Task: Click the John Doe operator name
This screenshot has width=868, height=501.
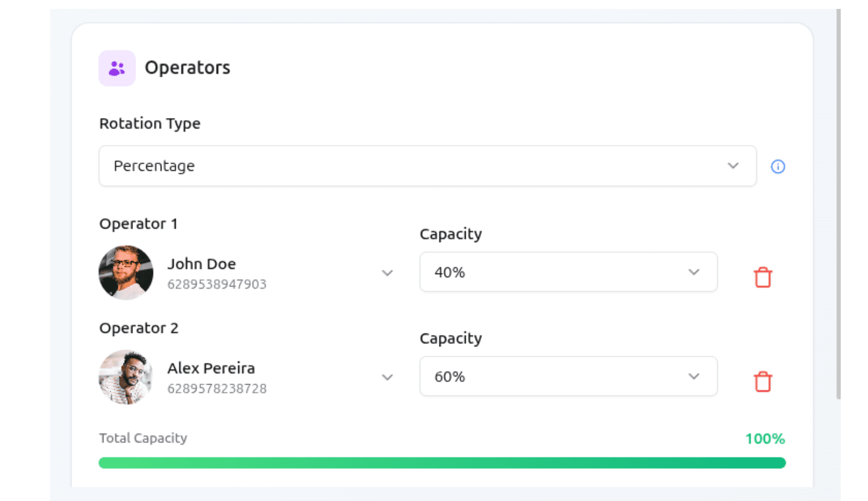Action: (x=201, y=264)
